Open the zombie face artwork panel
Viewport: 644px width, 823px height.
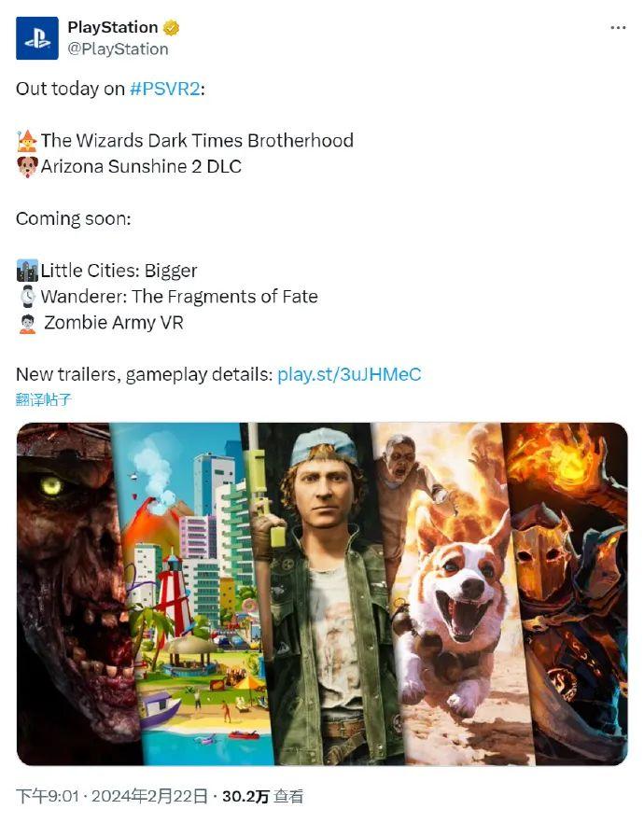(74, 593)
